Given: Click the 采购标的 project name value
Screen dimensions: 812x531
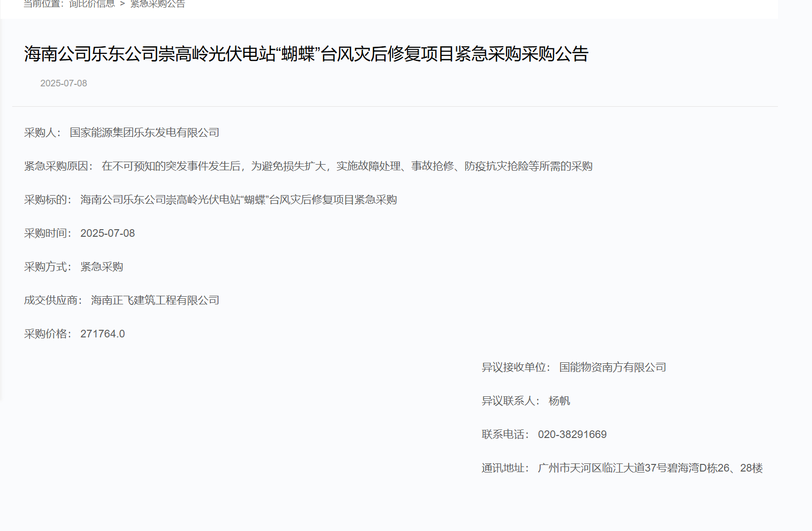Looking at the screenshot, I should 238,200.
